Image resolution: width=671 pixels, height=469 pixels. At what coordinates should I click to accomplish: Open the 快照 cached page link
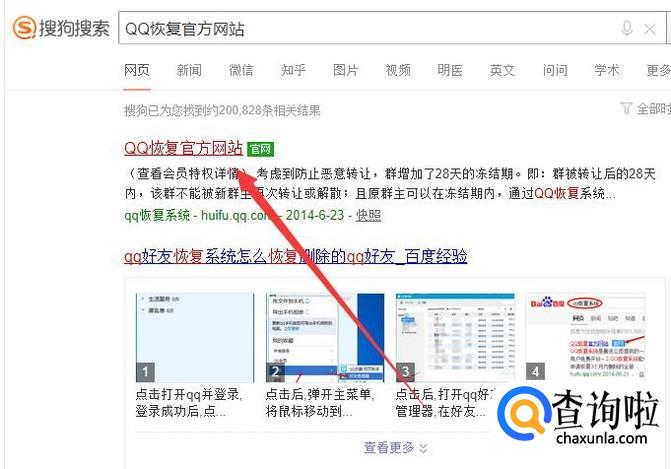click(x=368, y=215)
